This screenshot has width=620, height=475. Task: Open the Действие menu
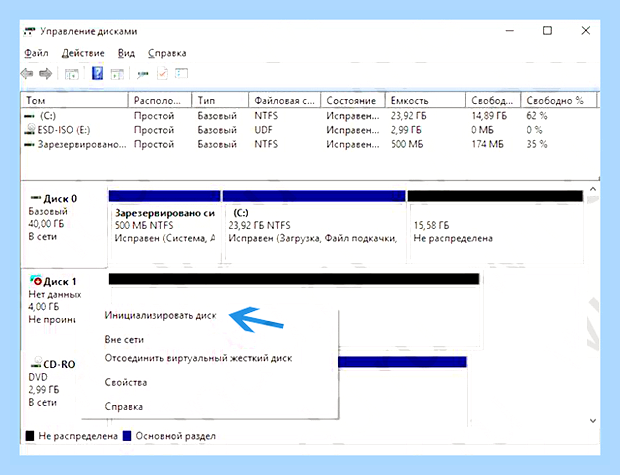[x=83, y=53]
